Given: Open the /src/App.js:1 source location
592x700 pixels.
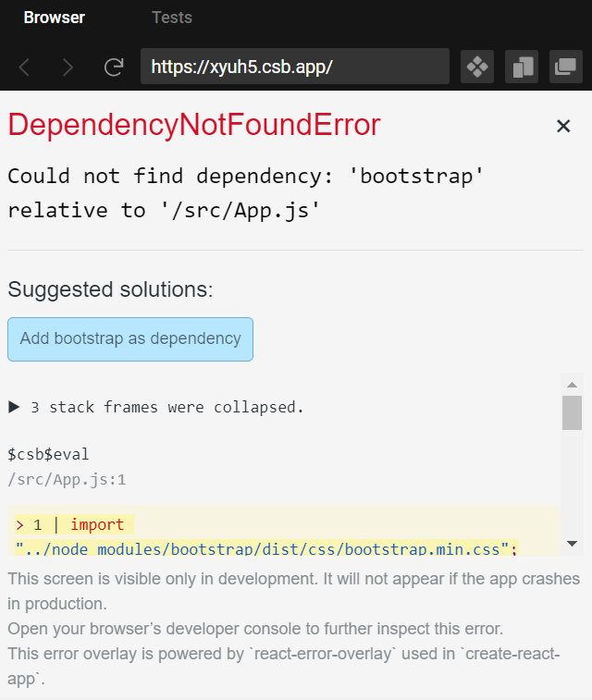Looking at the screenshot, I should point(67,480).
